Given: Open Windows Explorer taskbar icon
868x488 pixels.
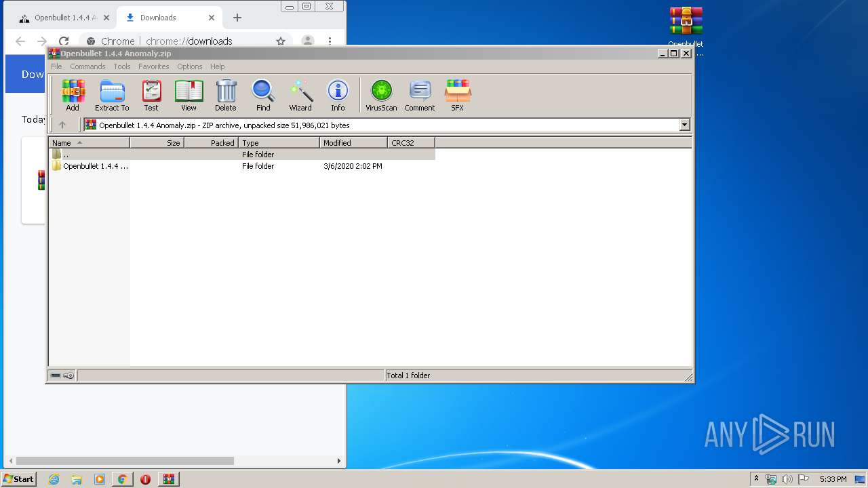Looking at the screenshot, I should 77,479.
